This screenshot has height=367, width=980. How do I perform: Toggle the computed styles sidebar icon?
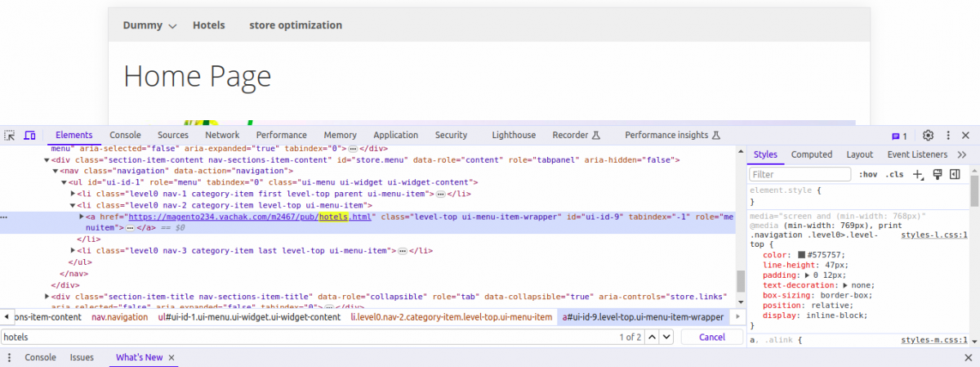(x=954, y=174)
